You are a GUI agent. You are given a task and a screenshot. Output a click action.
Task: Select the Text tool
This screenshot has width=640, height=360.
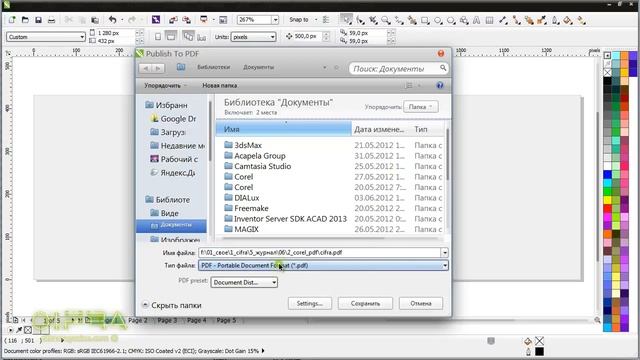pyautogui.click(x=476, y=20)
